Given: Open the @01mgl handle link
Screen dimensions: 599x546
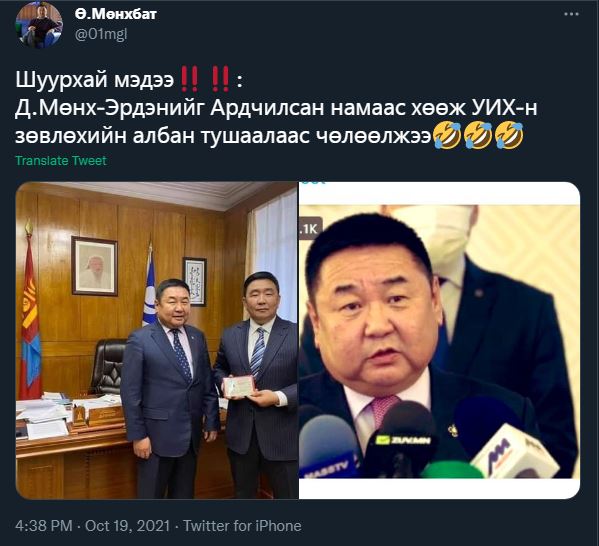Looking at the screenshot, I should point(101,34).
